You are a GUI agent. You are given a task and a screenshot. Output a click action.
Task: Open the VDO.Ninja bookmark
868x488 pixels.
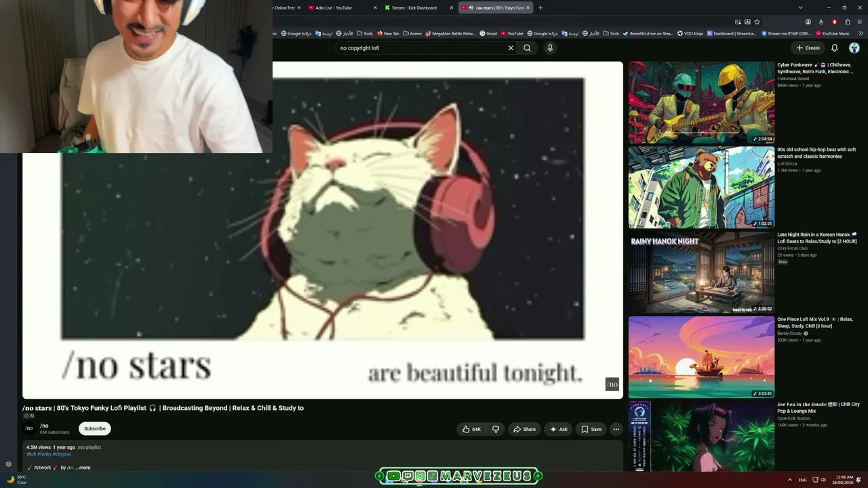(691, 33)
